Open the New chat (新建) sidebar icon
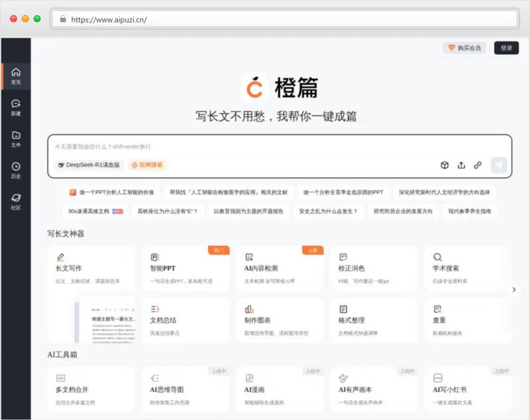Image resolution: width=530 pixels, height=420 pixels. 16,107
